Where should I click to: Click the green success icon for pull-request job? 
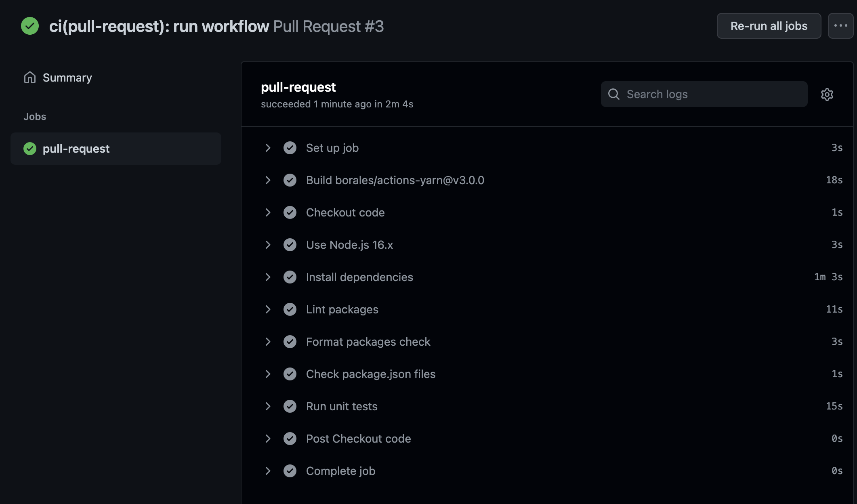[x=29, y=148]
